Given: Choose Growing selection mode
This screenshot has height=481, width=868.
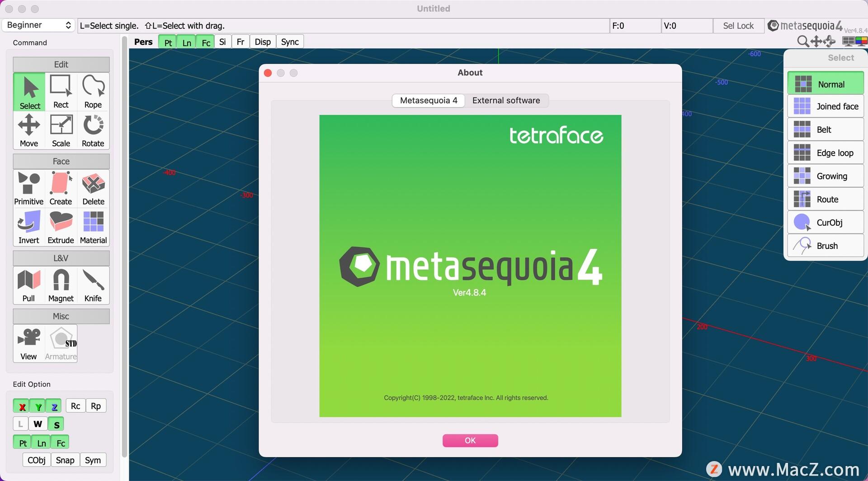Looking at the screenshot, I should point(826,176).
